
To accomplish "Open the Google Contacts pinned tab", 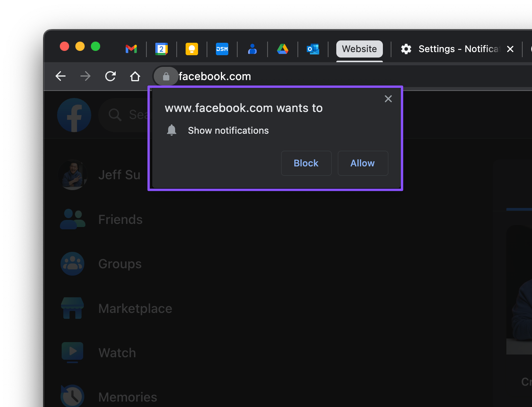I will 252,49.
